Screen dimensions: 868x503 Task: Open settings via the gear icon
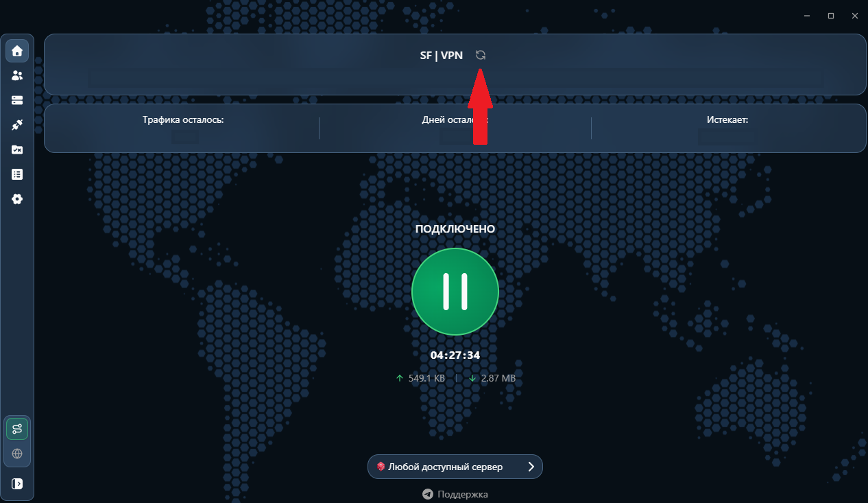tap(17, 199)
